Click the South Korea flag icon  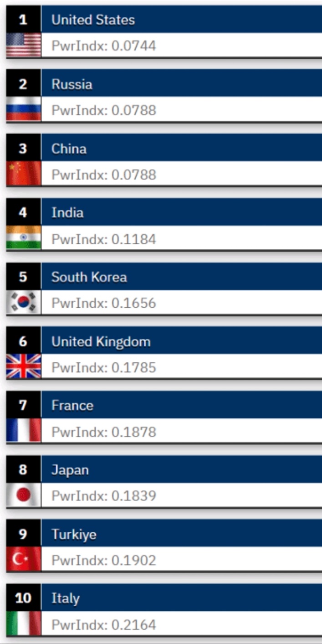[x=24, y=302]
